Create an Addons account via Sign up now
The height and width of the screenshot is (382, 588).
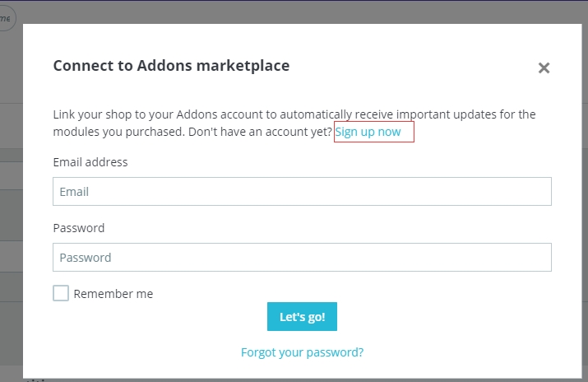click(368, 133)
